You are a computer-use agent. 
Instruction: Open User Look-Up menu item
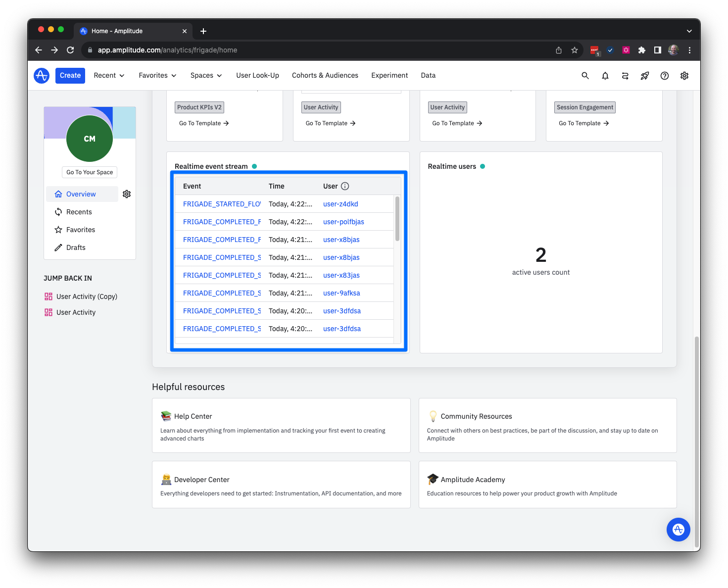(257, 76)
